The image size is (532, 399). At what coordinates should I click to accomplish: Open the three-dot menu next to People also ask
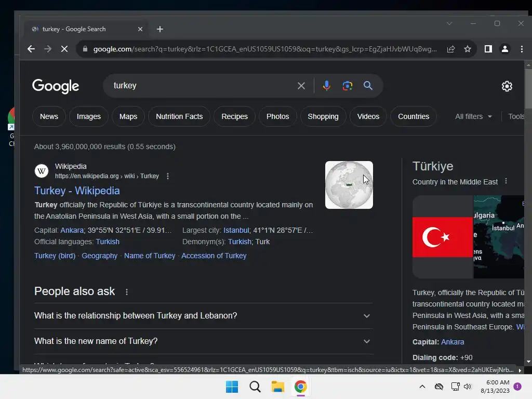click(127, 292)
